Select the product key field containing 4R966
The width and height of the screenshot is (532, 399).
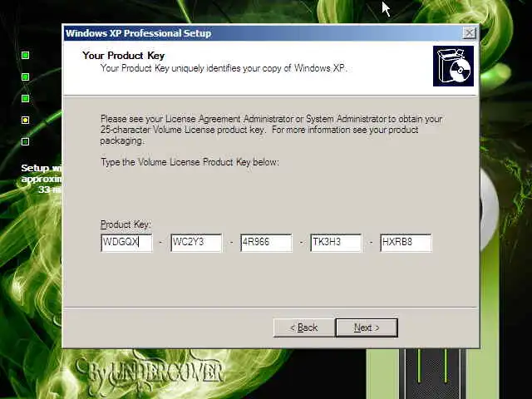266,243
